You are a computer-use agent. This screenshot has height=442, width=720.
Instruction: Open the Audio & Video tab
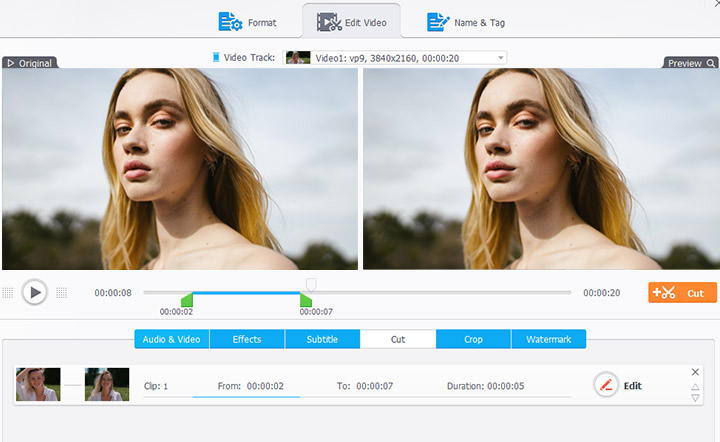[x=172, y=339]
